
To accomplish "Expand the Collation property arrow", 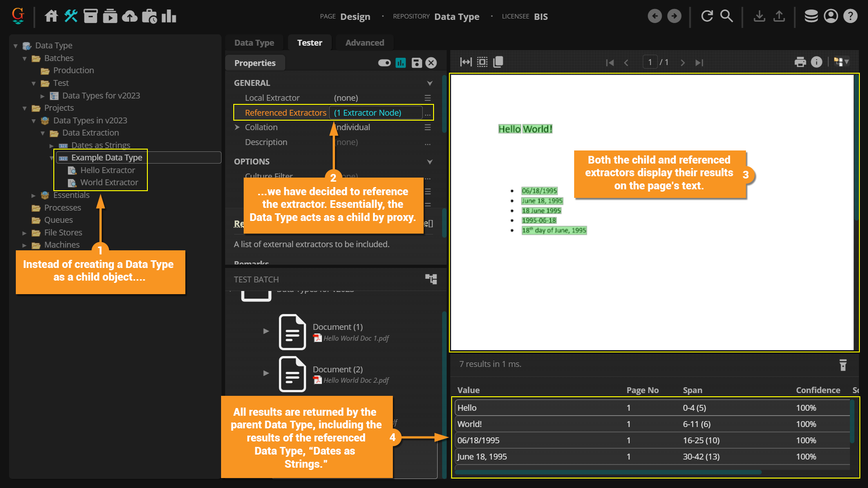I will 237,127.
